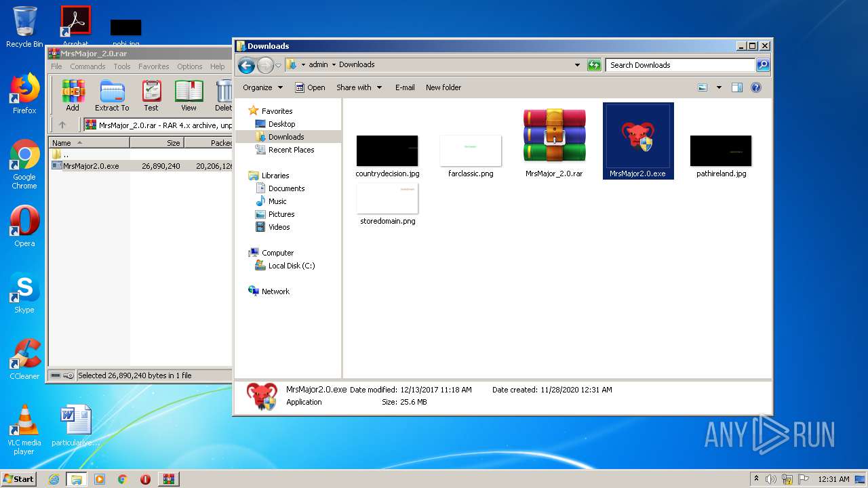Sort WinRAR list by Name column
The width and height of the screenshot is (868, 488).
(x=89, y=143)
